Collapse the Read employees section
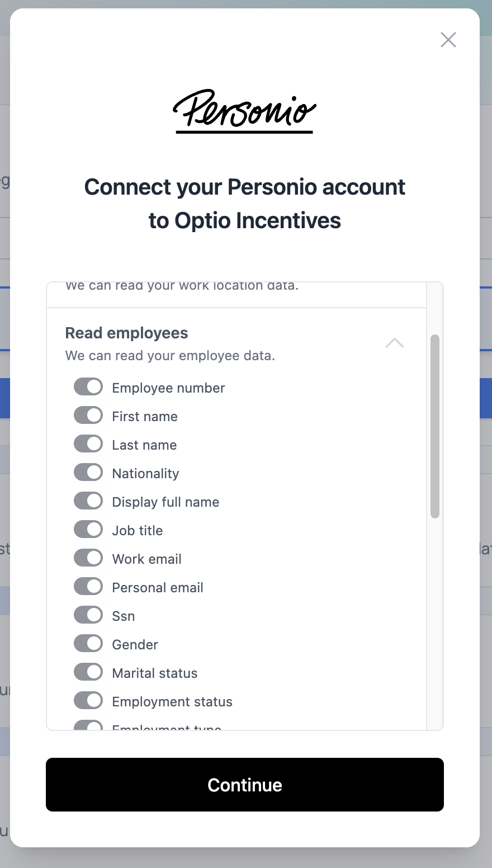The width and height of the screenshot is (492, 868). click(x=394, y=343)
